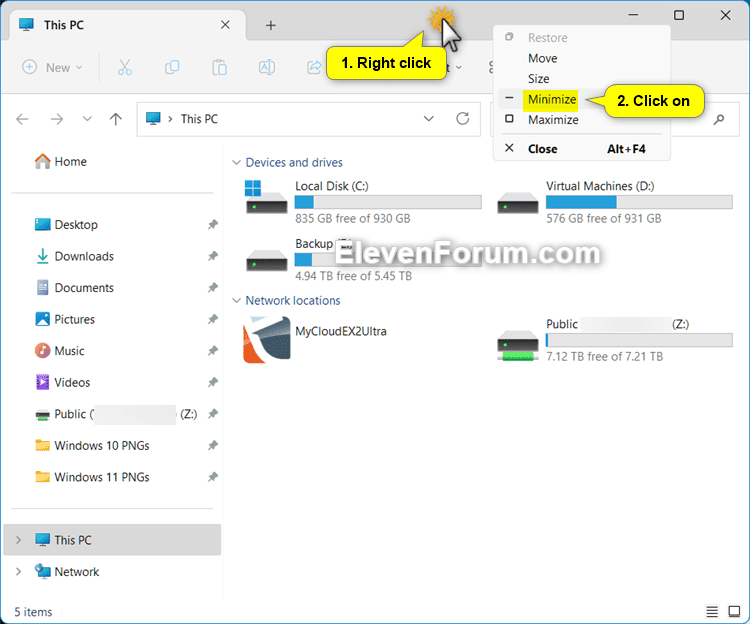Unpin Music using its pin icon
The width and height of the screenshot is (750, 624).
click(213, 350)
